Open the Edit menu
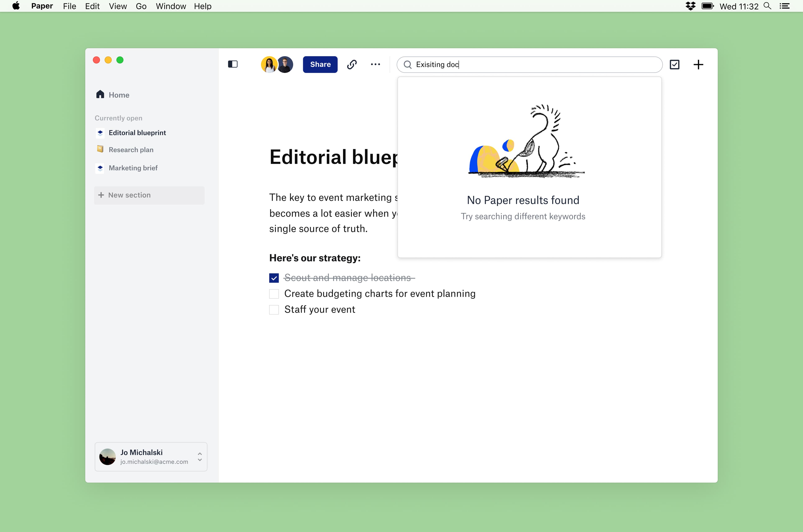 click(92, 6)
